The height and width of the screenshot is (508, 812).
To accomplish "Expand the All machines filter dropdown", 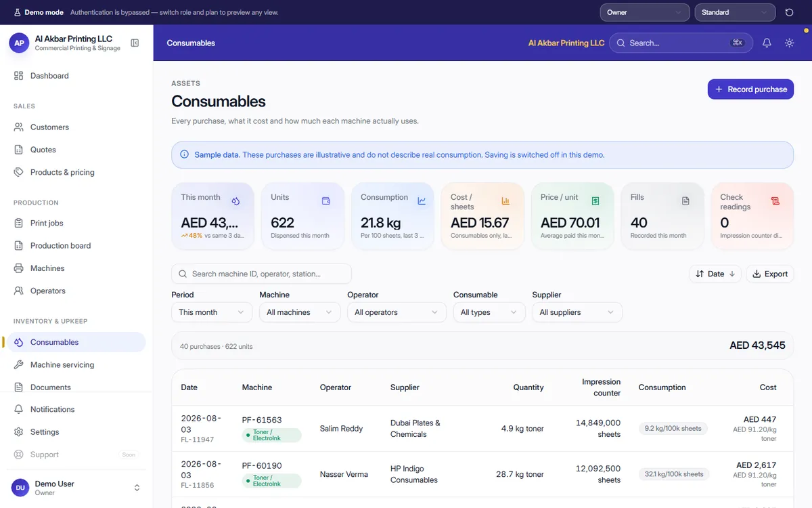I will point(300,312).
